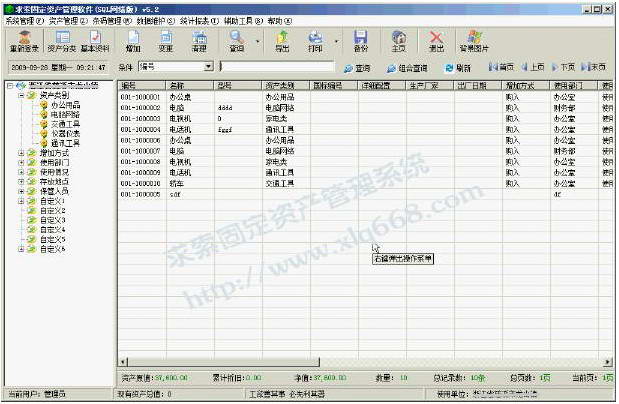Image resolution: width=619 pixels, height=404 pixels.
Task: Select 自定义4 in the tree
Action: [x=53, y=229]
